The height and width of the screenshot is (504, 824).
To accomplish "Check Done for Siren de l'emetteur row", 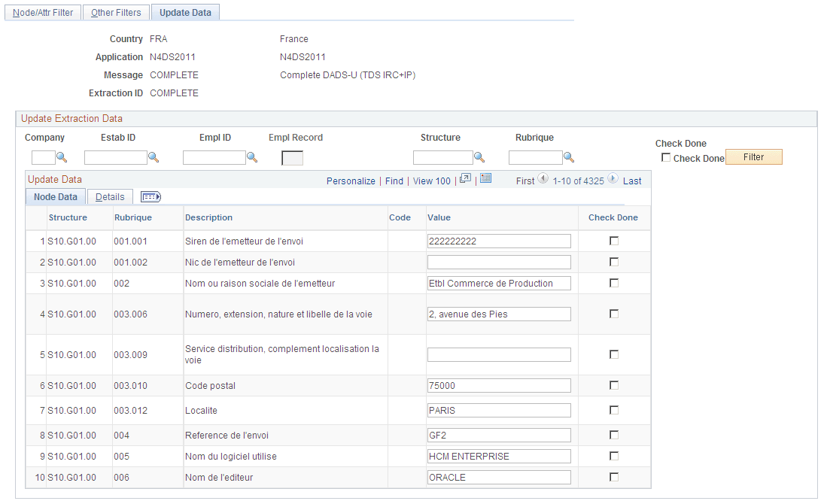I will click(614, 241).
